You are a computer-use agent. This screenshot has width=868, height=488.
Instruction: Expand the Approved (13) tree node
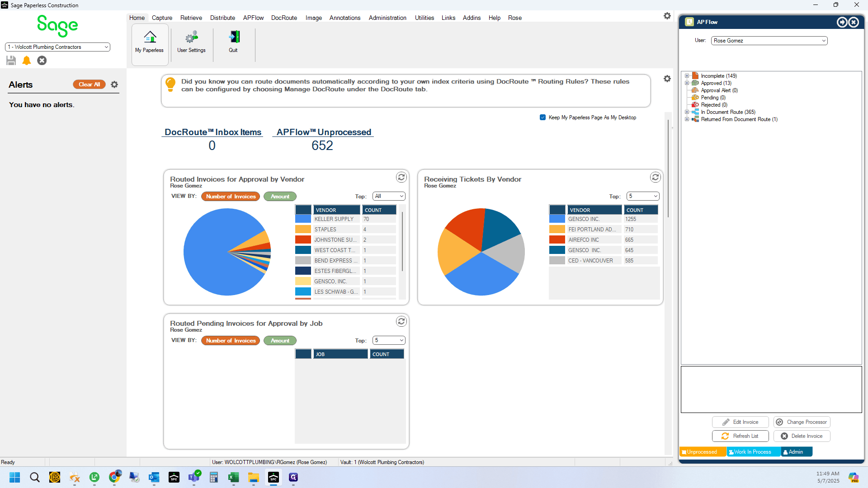tap(687, 83)
